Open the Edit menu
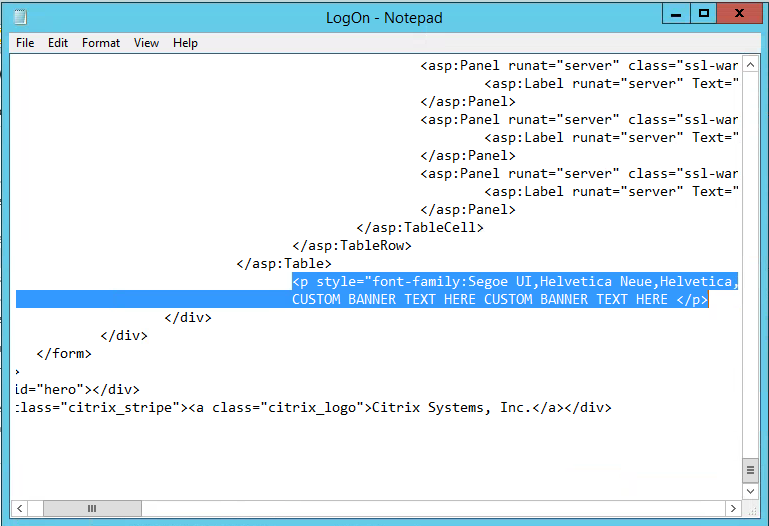Screen dimensions: 769x526 (58, 43)
